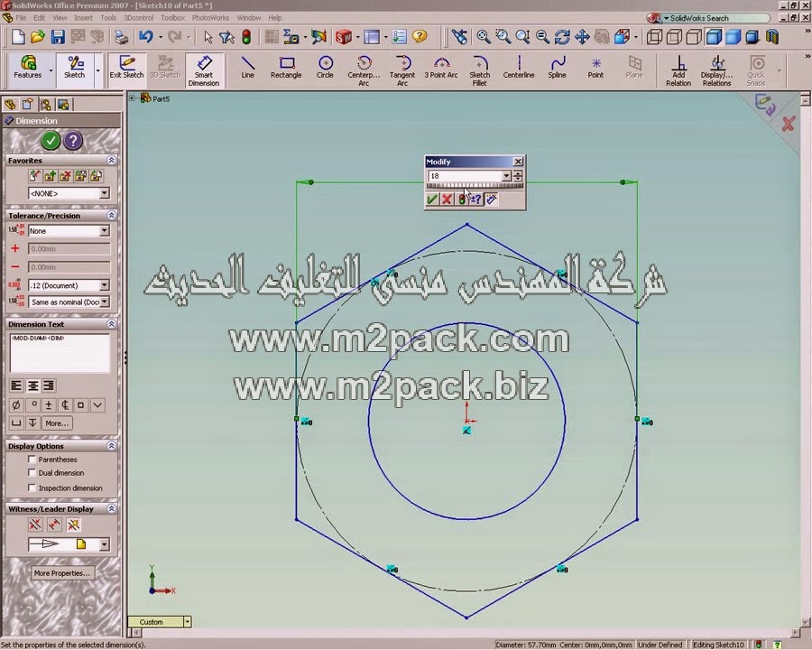Insert the diameter symbol in dimension text
Viewport: 812px width, 650px height.
16,404
